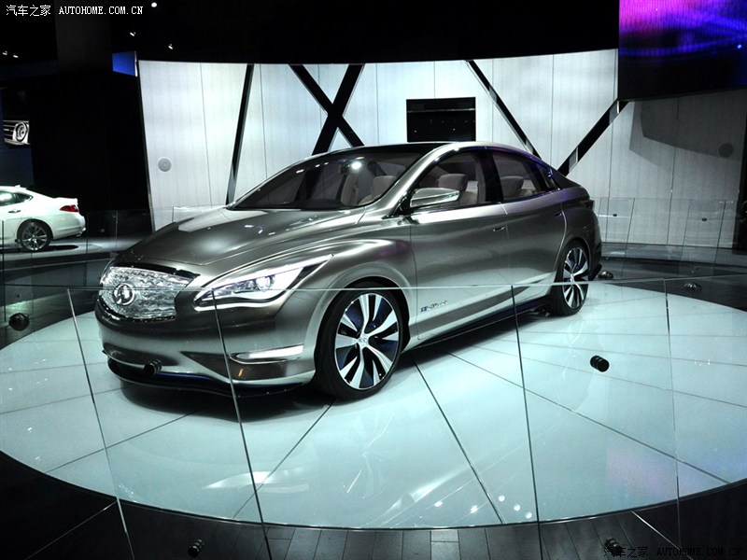Click the Infiniti emblem on the front grille
Screen dimensions: 747x560
[x=123, y=294]
